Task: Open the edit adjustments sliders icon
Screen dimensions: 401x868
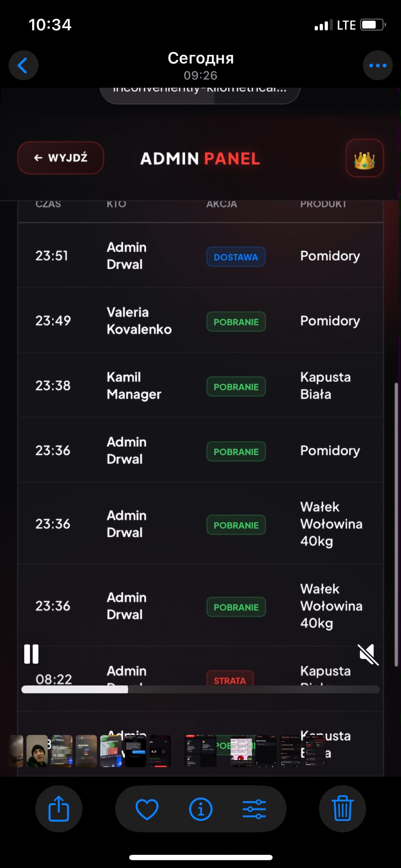Action: click(254, 809)
